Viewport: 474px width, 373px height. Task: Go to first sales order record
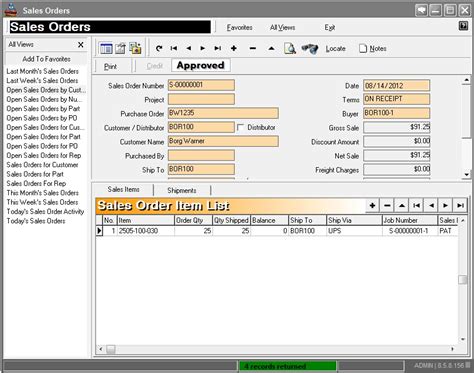174,48
